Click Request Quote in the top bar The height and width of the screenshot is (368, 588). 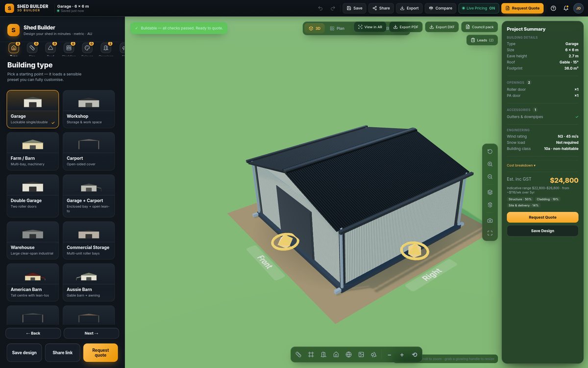click(522, 8)
